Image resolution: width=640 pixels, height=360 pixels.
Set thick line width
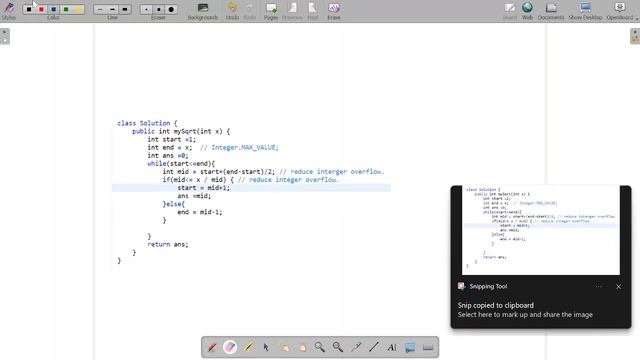pos(125,9)
